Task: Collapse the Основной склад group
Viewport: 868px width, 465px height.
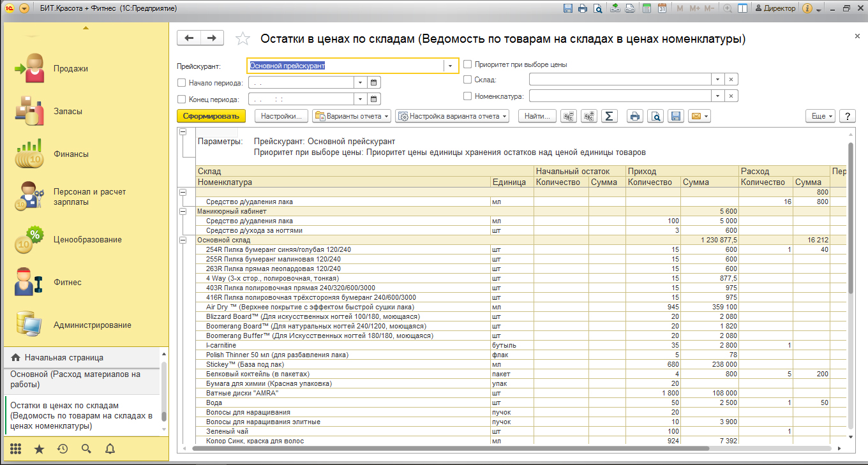Action: click(x=183, y=240)
